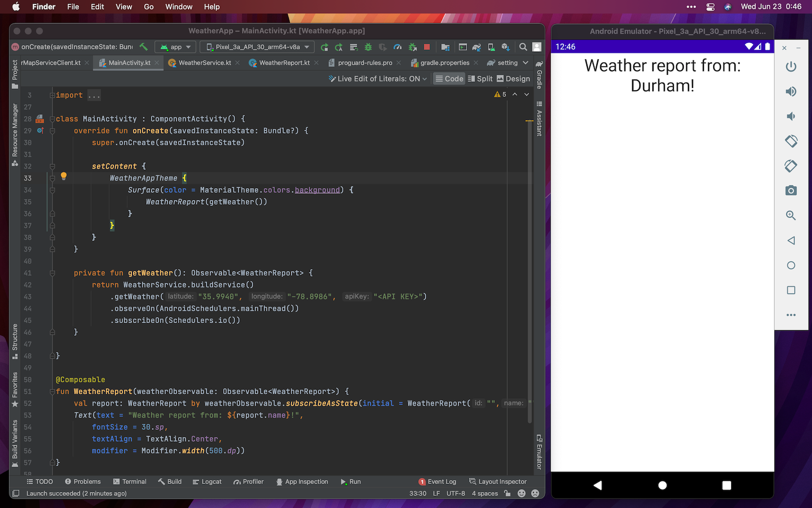The height and width of the screenshot is (508, 812).
Task: Collapse the setContent block fold on line 32
Action: [52, 166]
